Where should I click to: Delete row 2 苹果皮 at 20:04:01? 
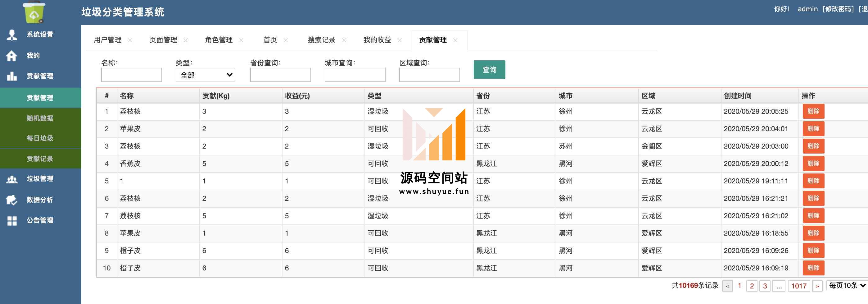pos(813,129)
